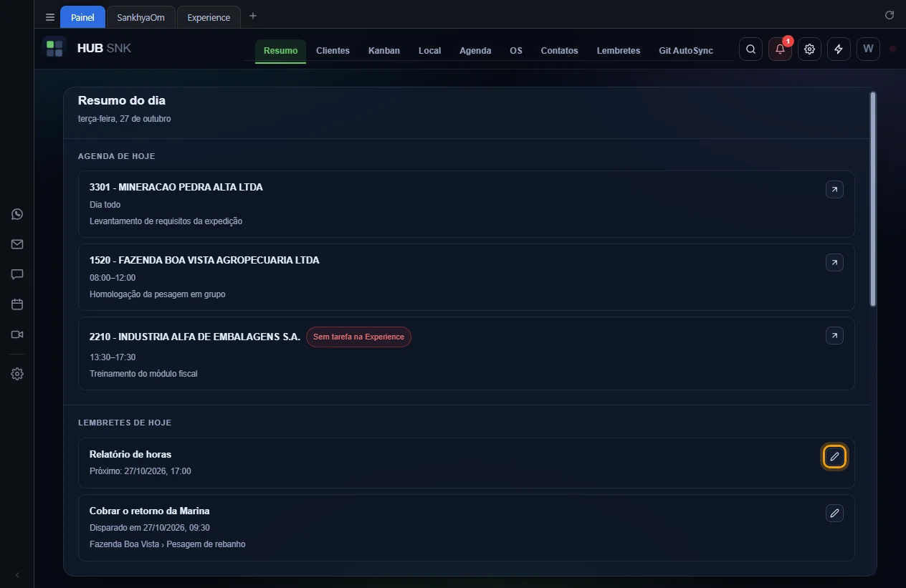Click the HUB SNK logo icon
This screenshot has height=588, width=906.
[x=54, y=49]
